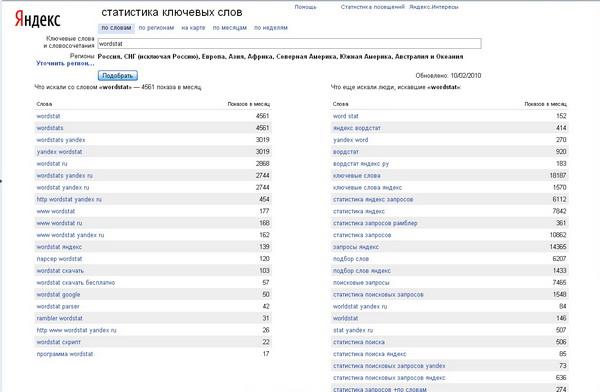This screenshot has width=600, height=392.
Task: Open 'статистика поисковых запросов яндекс' link
Action: point(389,377)
